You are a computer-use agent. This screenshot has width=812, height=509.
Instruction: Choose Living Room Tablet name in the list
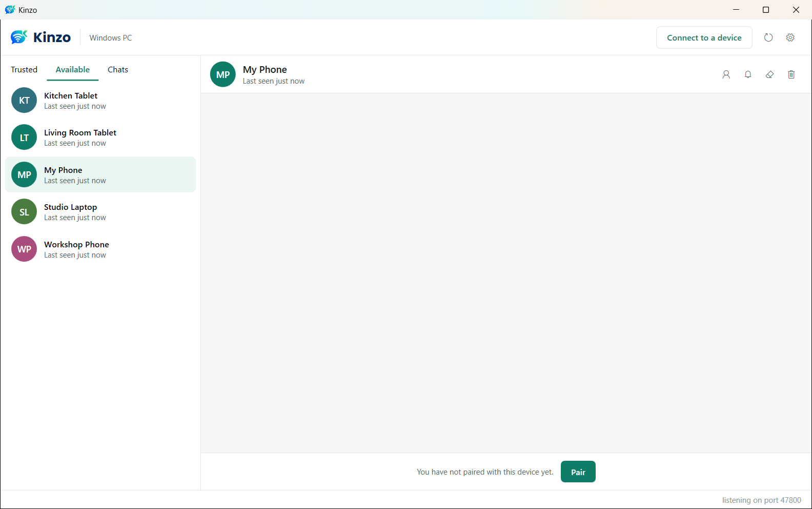[80, 133]
